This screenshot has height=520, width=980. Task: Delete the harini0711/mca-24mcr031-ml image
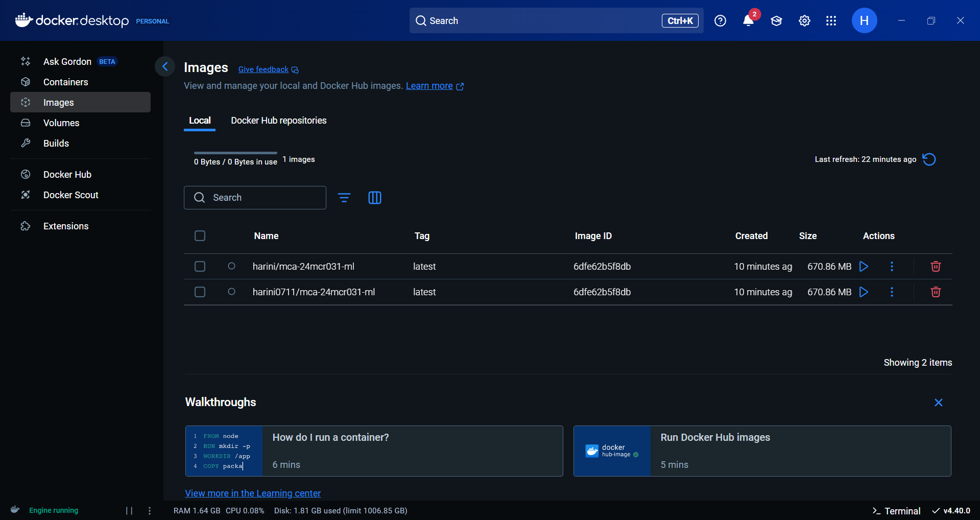(x=936, y=292)
